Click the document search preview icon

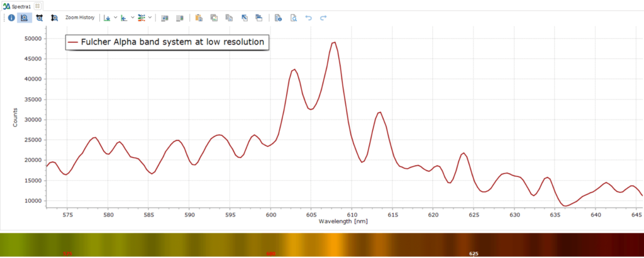293,18
